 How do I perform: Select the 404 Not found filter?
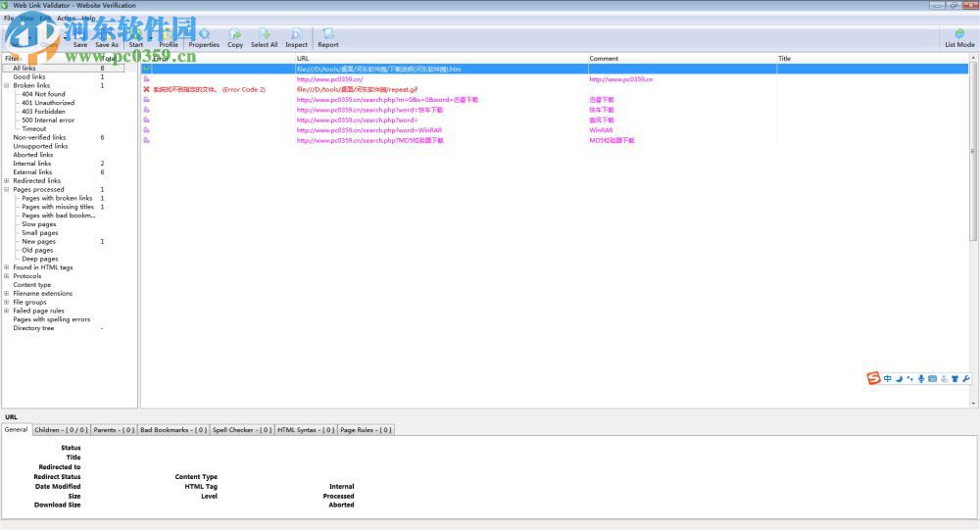(43, 94)
